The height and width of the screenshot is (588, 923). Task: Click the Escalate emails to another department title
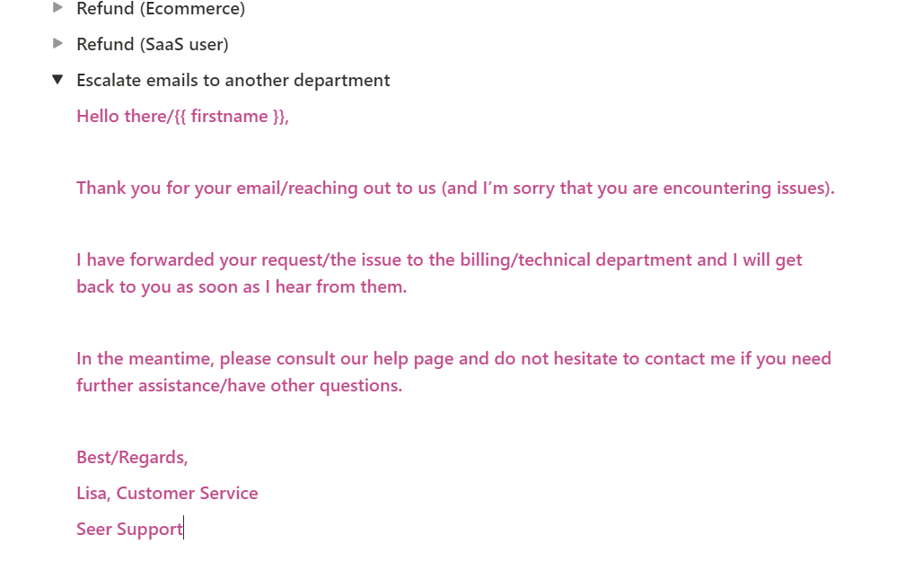(x=233, y=80)
